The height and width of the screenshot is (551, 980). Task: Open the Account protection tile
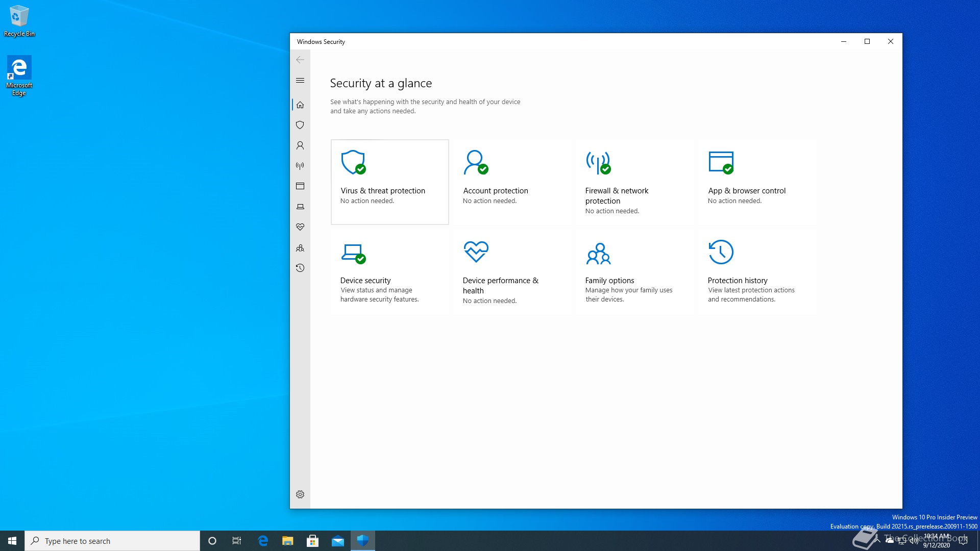pos(512,182)
